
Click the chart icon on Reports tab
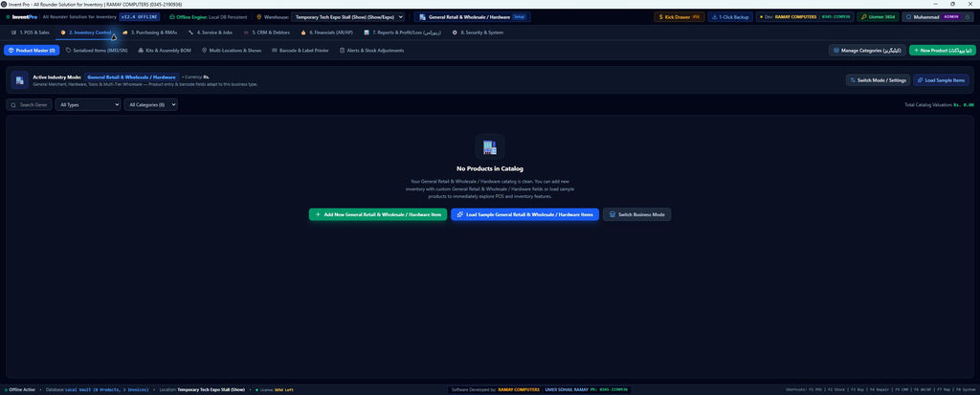(x=367, y=32)
